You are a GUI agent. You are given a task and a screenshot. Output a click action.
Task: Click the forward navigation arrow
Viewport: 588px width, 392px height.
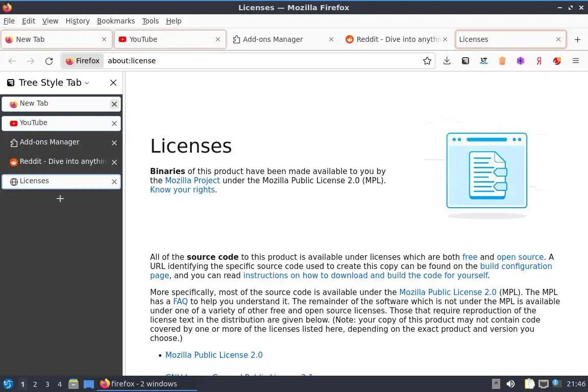tap(31, 61)
